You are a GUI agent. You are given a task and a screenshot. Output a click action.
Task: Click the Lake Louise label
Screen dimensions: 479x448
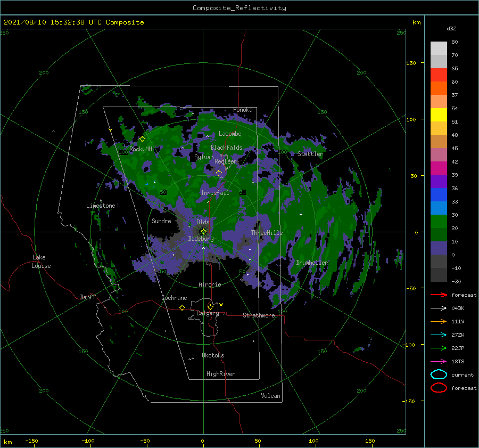(x=41, y=262)
